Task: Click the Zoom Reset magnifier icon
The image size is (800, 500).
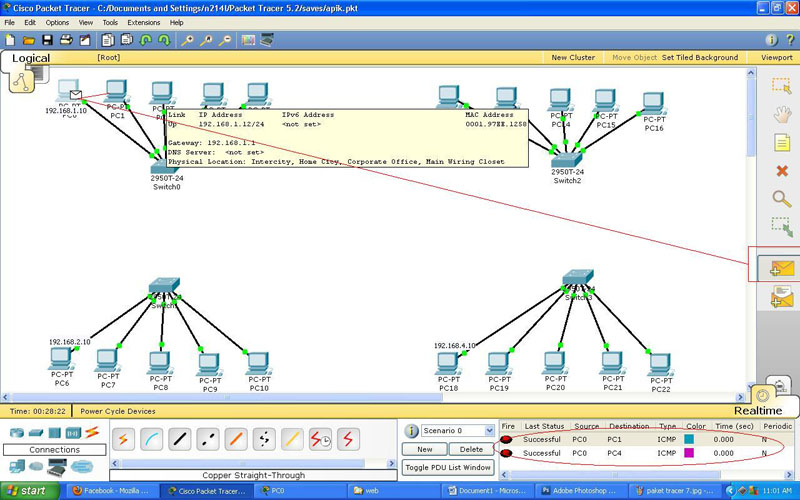Action: click(206, 40)
